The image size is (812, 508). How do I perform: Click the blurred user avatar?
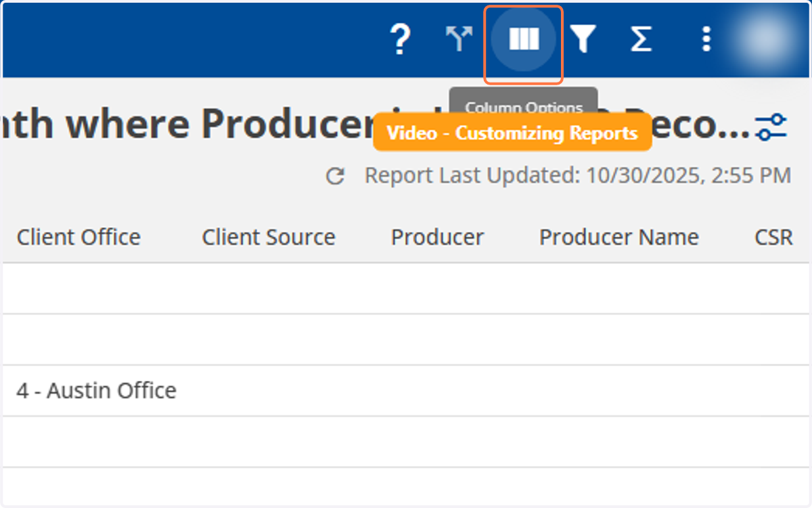click(x=767, y=39)
